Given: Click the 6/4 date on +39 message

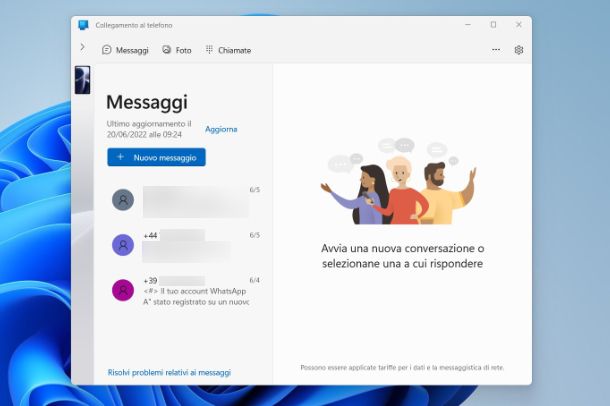Looking at the screenshot, I should click(254, 280).
